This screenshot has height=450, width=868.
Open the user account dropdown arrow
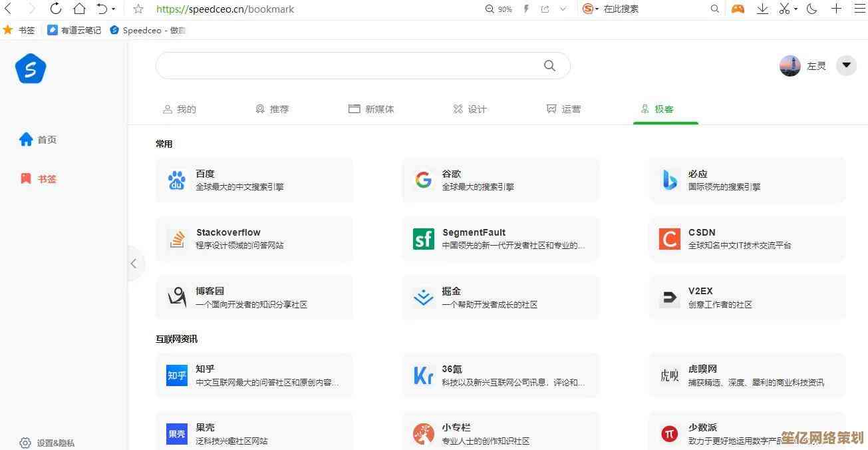pos(846,65)
